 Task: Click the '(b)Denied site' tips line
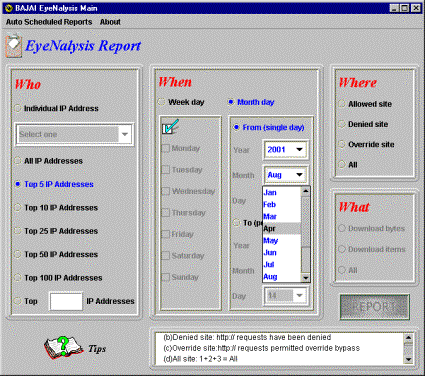247,337
